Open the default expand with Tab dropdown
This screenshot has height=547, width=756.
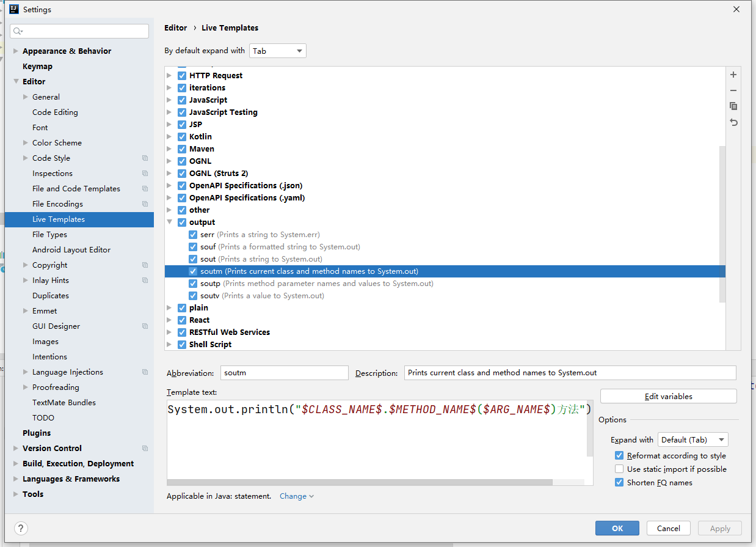(x=278, y=51)
